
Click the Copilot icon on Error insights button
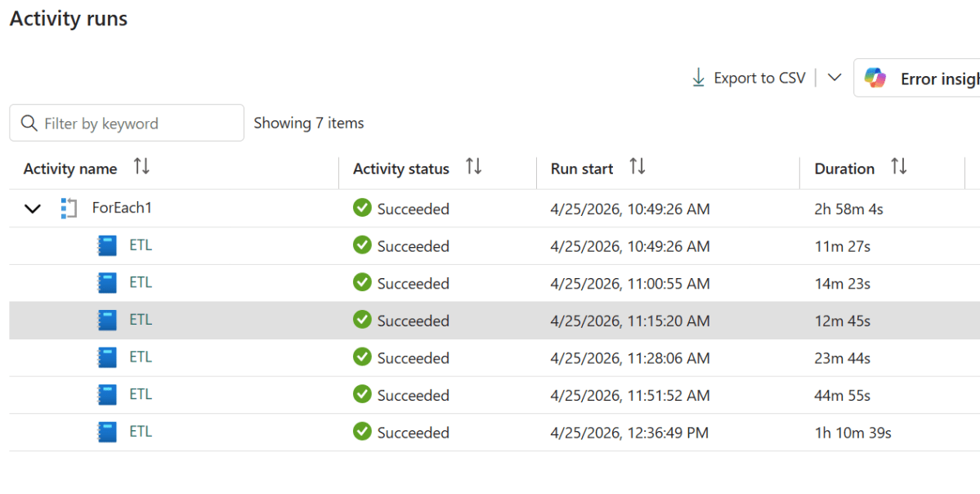click(875, 77)
